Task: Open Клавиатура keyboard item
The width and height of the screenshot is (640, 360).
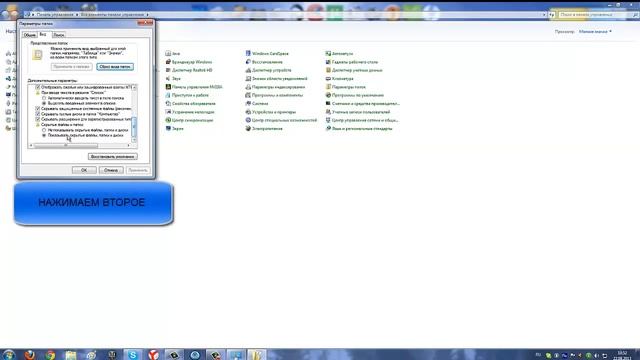Action: click(340, 78)
